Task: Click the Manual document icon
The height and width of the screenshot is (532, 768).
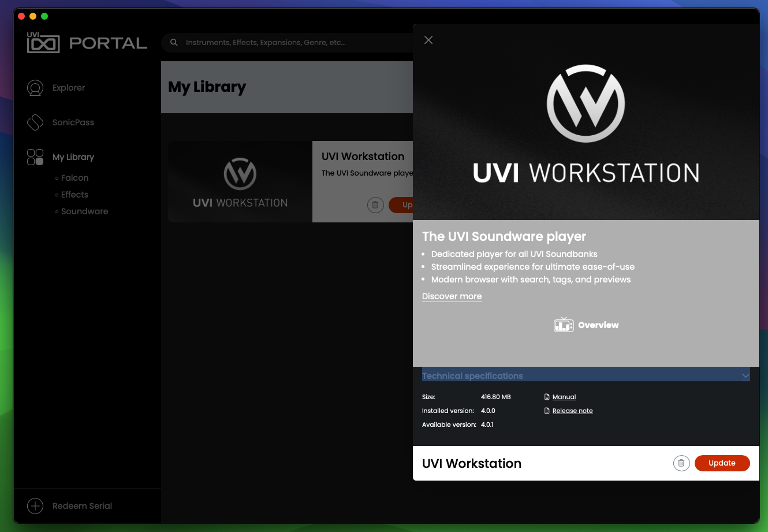Action: (547, 397)
